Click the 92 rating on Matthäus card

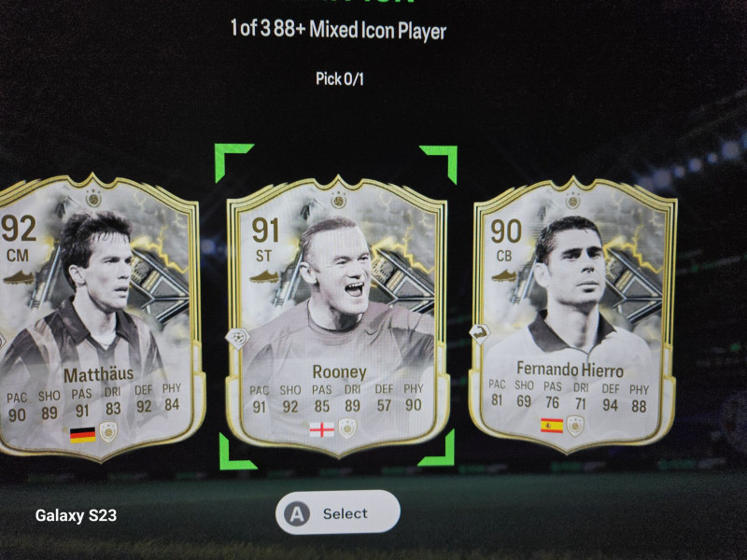19,229
